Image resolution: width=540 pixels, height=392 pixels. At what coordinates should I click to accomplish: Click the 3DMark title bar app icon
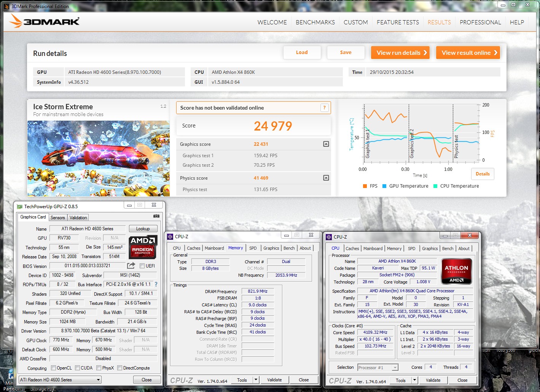tap(6, 6)
